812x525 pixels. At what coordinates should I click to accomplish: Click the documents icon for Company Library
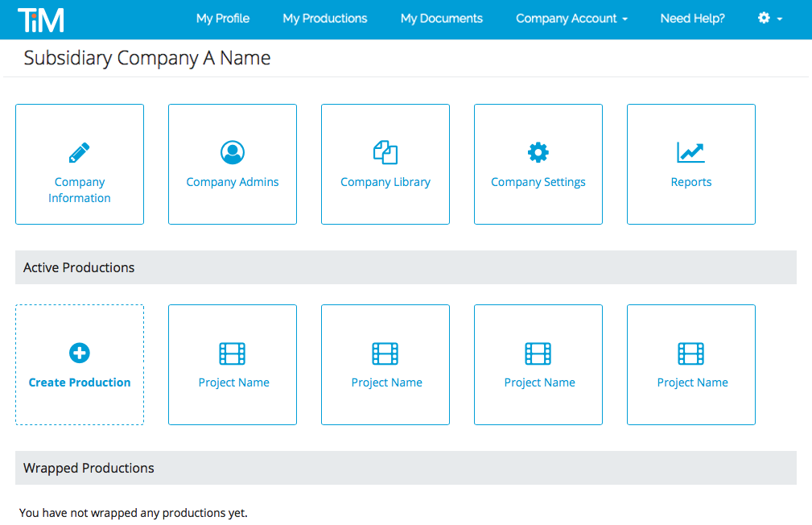pyautogui.click(x=385, y=152)
